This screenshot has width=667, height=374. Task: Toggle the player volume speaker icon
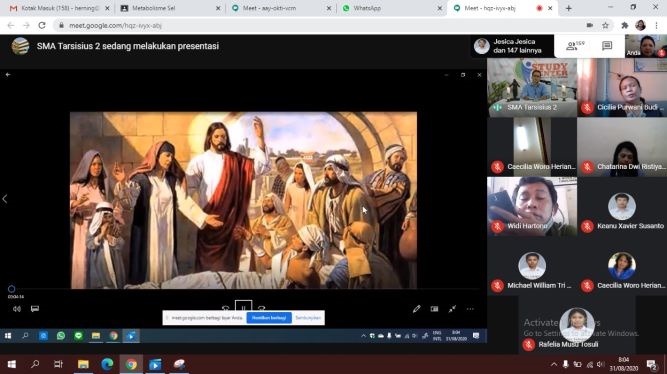pos(17,309)
